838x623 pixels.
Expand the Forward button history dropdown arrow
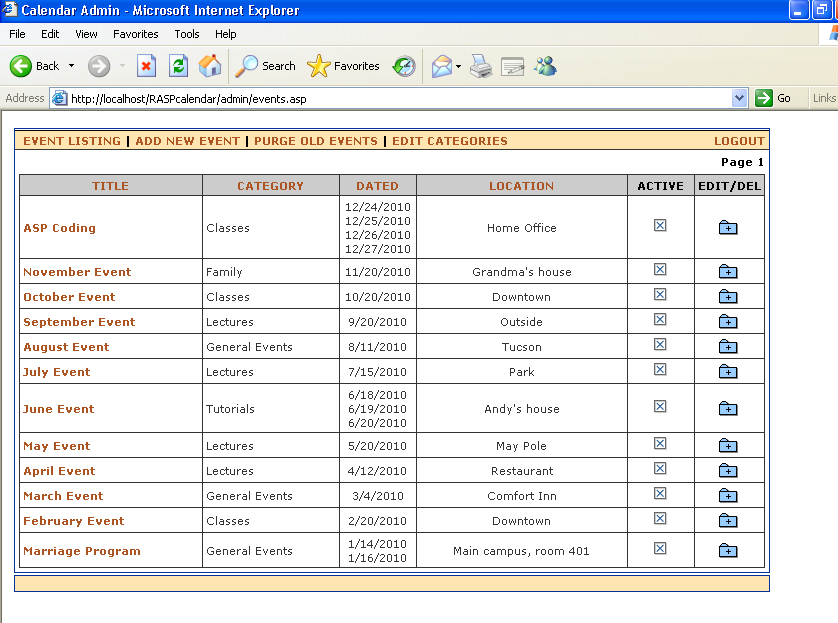(122, 66)
